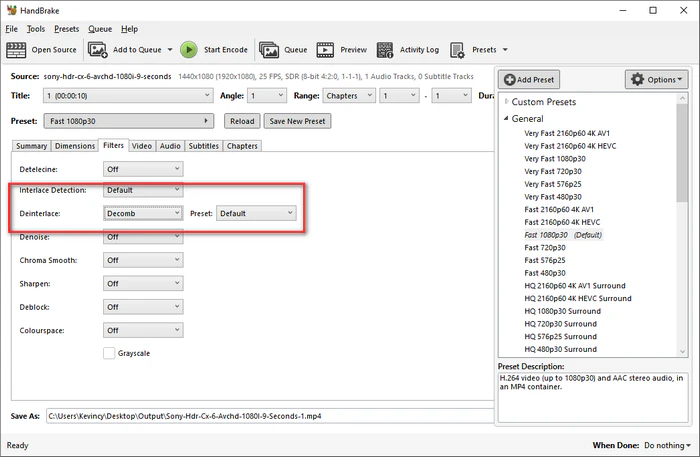Click the green Start Encode play icon
Viewport: 700px width, 457px height.
click(x=189, y=50)
